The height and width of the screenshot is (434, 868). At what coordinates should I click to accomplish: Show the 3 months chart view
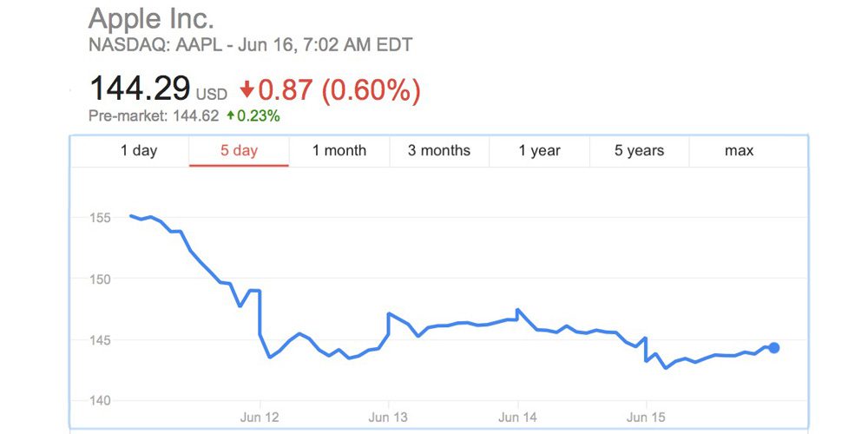(439, 151)
